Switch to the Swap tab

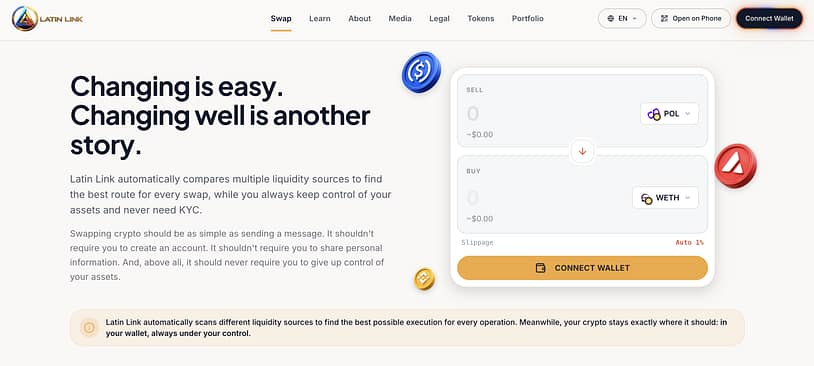pyautogui.click(x=281, y=19)
